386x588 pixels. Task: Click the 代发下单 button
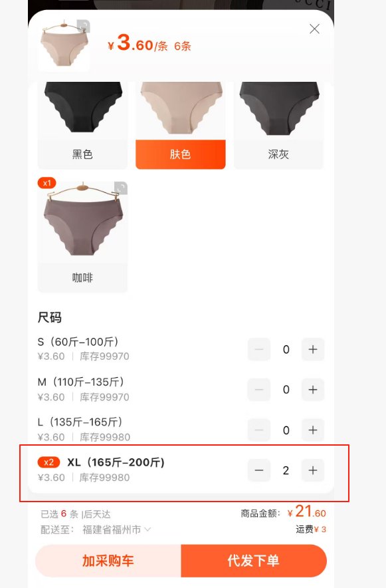tap(254, 561)
